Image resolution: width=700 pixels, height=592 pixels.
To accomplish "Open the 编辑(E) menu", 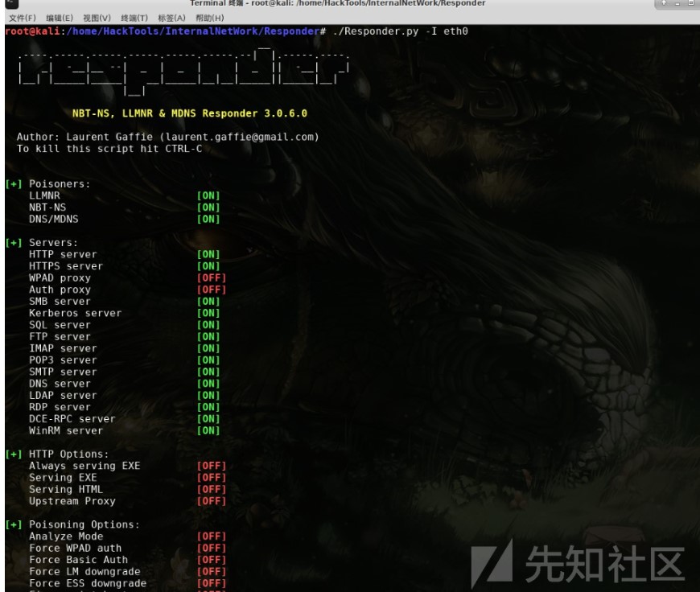I will click(x=60, y=18).
